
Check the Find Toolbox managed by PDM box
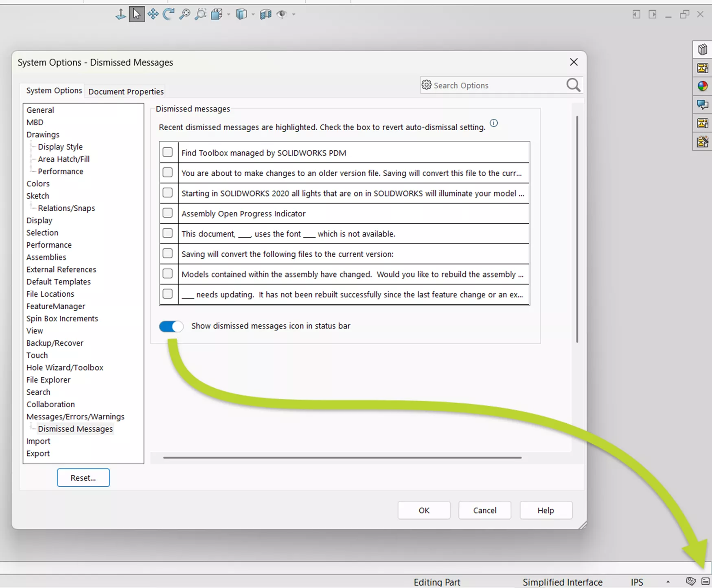[167, 152]
